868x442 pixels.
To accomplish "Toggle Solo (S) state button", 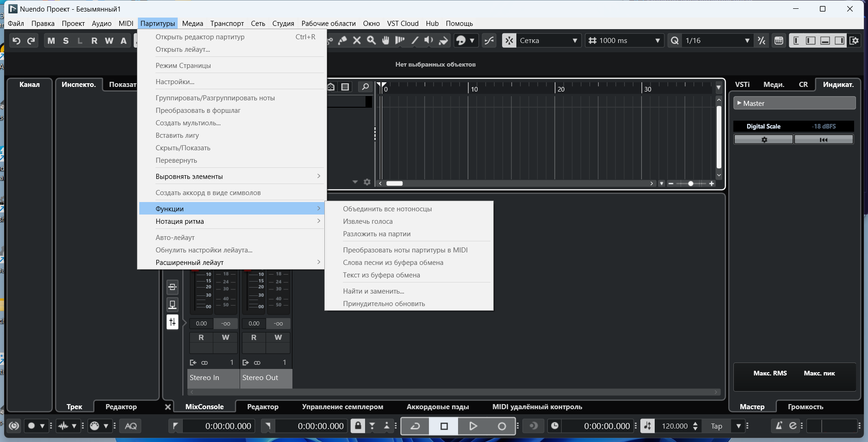I will pyautogui.click(x=66, y=41).
